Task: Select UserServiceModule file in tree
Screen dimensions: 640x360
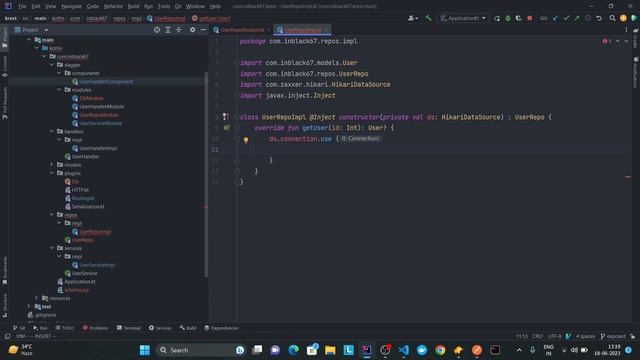Action: click(x=100, y=123)
